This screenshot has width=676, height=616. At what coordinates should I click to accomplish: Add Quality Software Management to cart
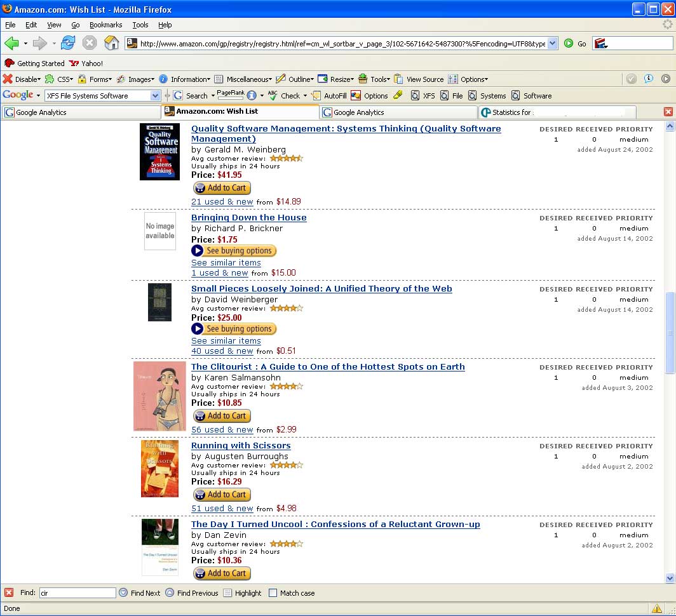click(222, 188)
